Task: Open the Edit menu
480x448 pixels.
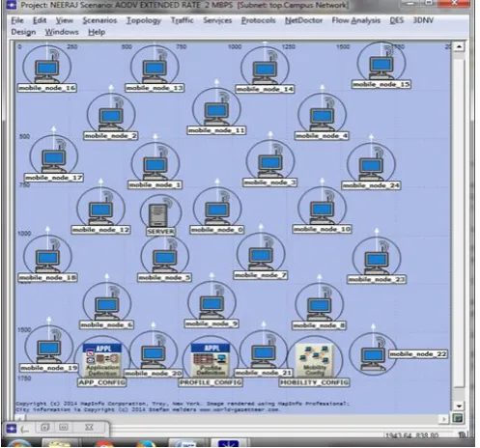Action: [40, 20]
